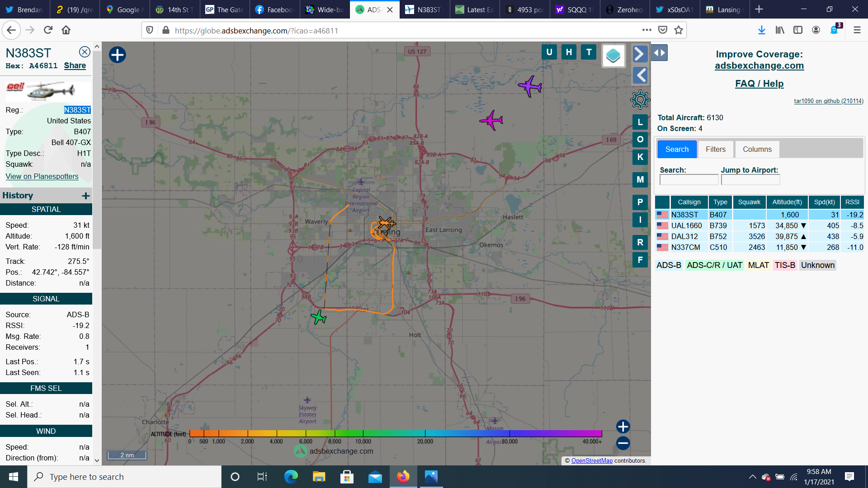Click the Share link for N383ST

(x=75, y=66)
